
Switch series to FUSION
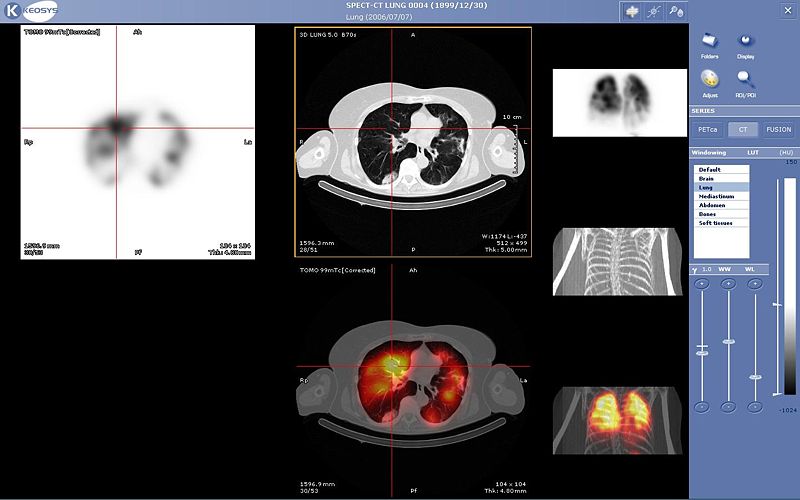pyautogui.click(x=779, y=130)
